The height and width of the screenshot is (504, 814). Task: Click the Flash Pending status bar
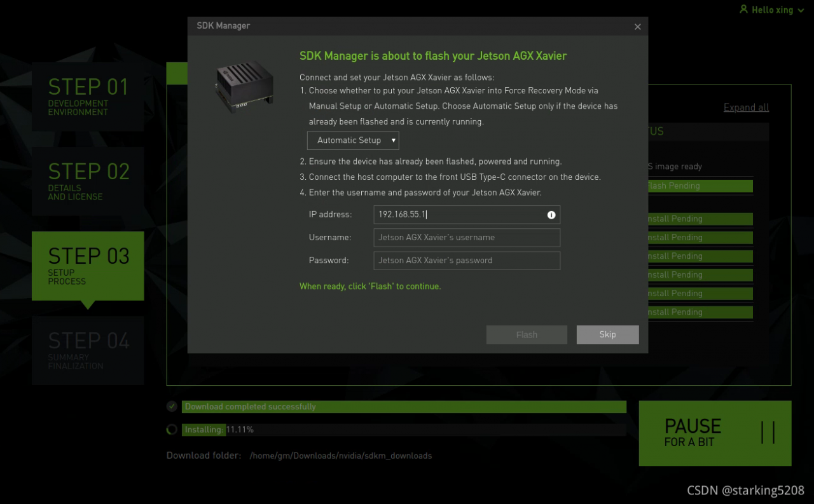700,186
